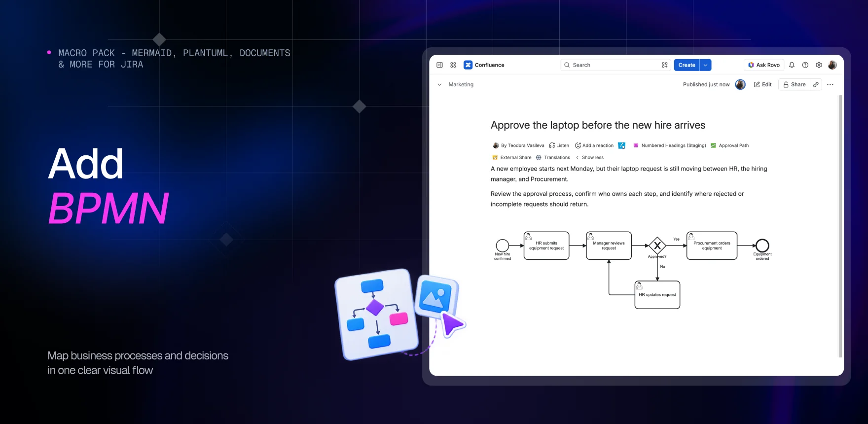Collapse the Marketing space chevron
The image size is (868, 424).
tap(439, 85)
